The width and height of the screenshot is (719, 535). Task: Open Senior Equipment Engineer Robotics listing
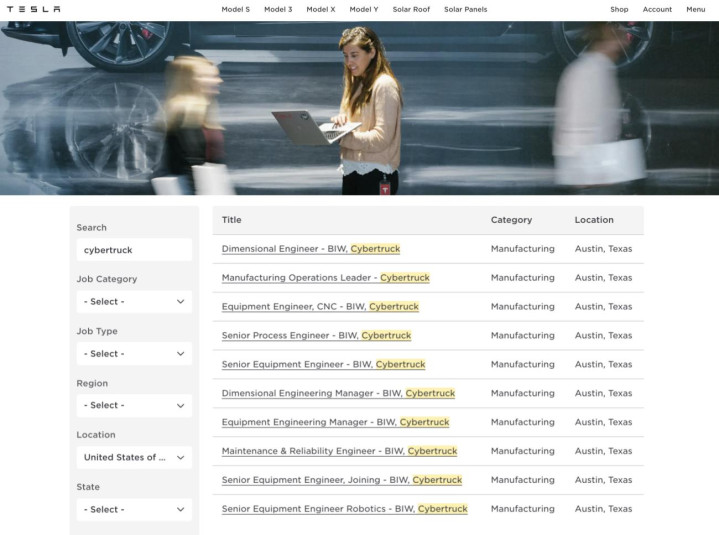tap(344, 509)
